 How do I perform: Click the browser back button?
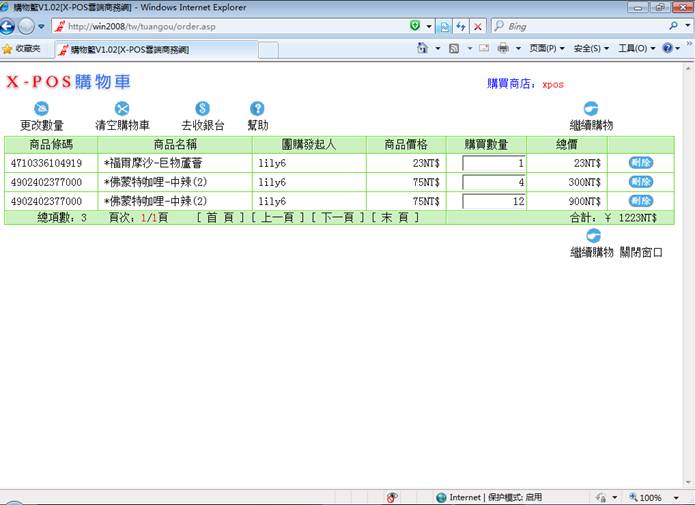pos(9,27)
